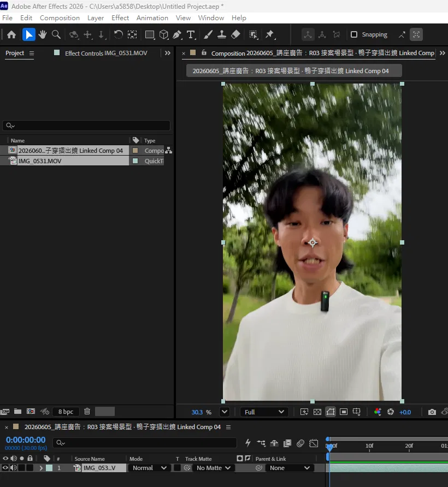Viewport: 448px width, 487px height.
Task: Toggle the composition viewer lock icon
Action: (204, 52)
